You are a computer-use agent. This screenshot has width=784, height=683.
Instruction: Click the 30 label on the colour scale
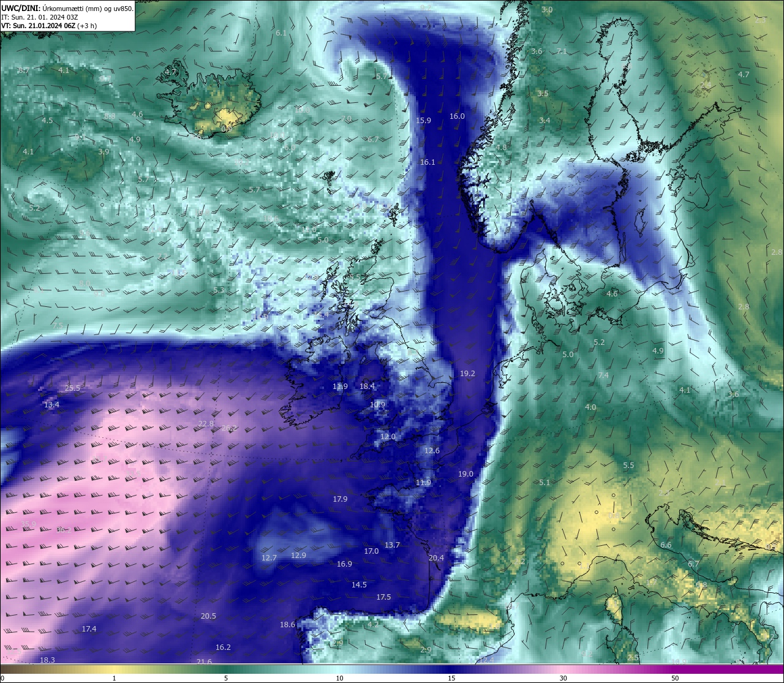[563, 678]
